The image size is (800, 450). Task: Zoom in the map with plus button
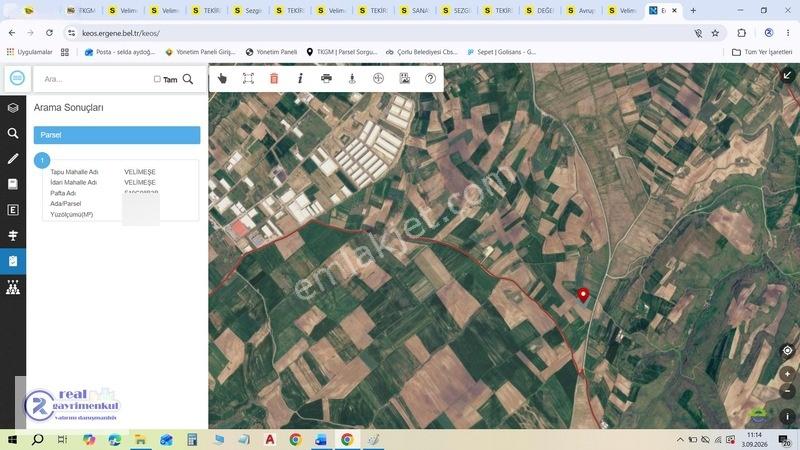787,374
